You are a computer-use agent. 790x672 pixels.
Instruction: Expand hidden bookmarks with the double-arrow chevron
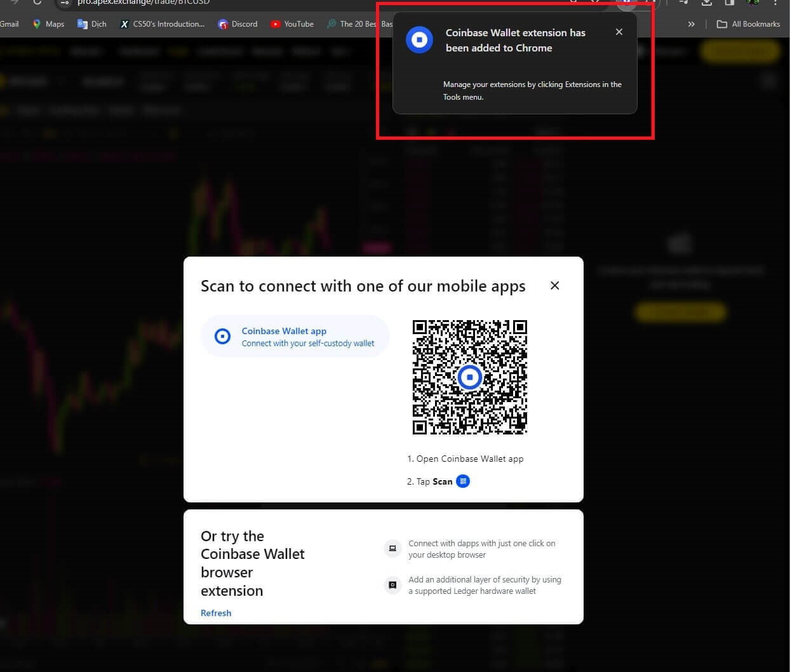click(x=692, y=24)
